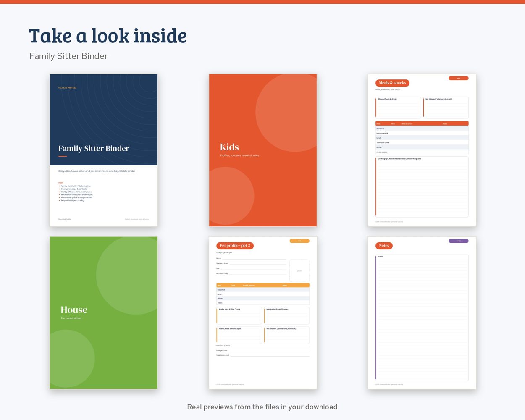
Task: Click the "Cooking tips, how to heat bottles" notes box
Action: pyautogui.click(x=422, y=187)
